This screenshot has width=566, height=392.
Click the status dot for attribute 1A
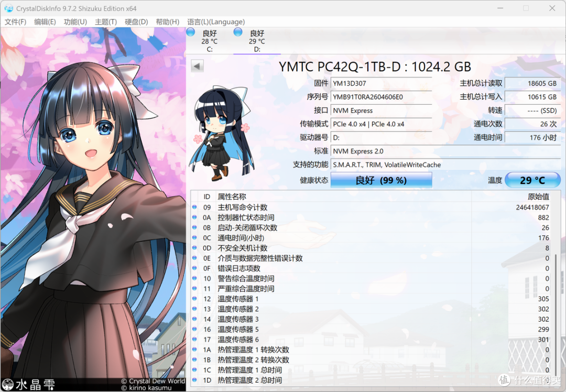pos(194,350)
